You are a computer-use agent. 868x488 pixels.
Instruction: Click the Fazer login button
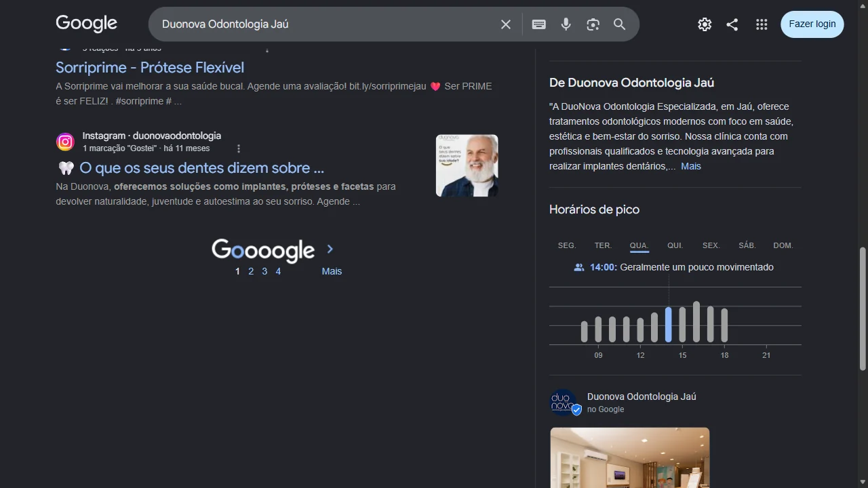point(812,24)
